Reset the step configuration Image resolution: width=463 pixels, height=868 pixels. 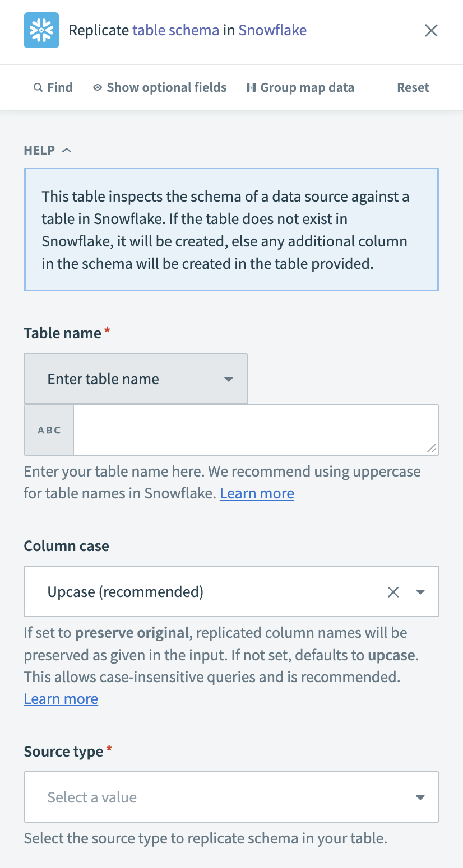[x=413, y=87]
